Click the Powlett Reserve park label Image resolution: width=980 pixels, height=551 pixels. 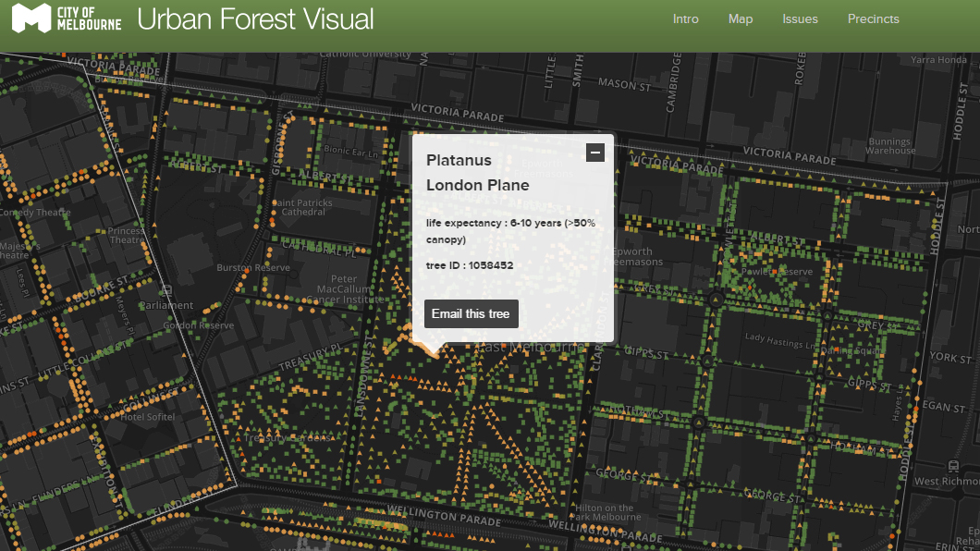777,272
